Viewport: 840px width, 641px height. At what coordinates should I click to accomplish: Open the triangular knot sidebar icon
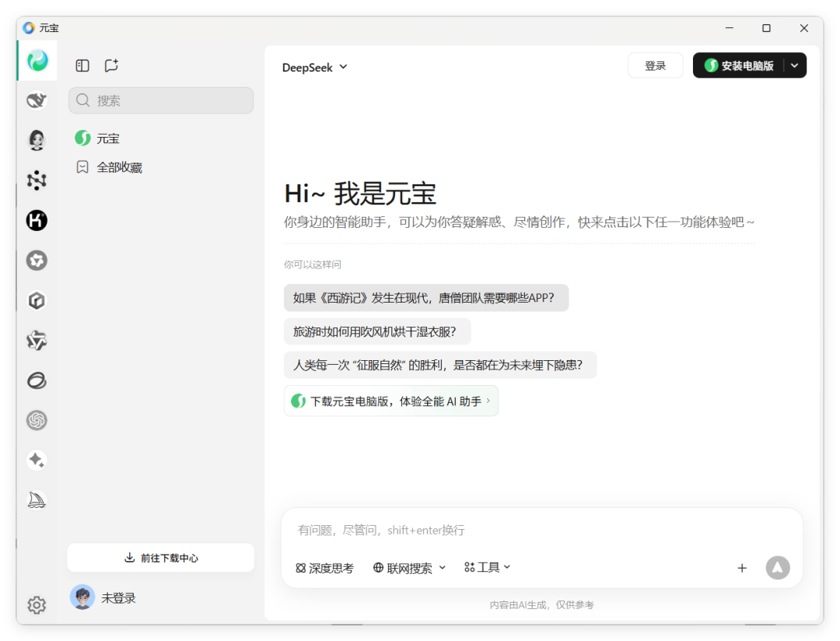point(37,340)
